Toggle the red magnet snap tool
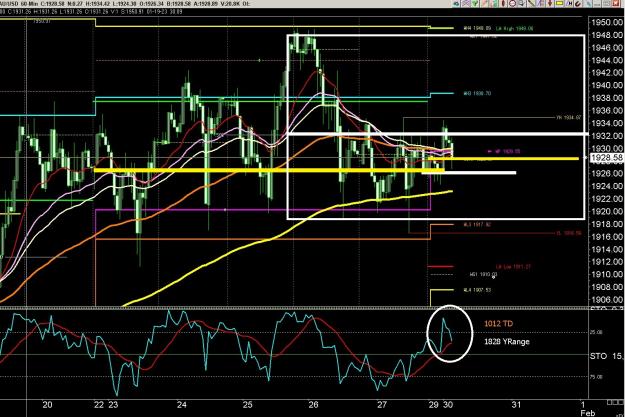The image size is (625, 417). point(578,4)
